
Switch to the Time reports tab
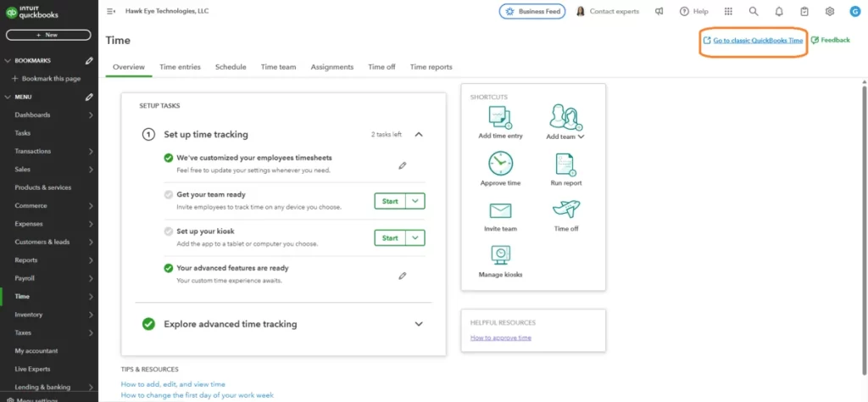tap(431, 67)
